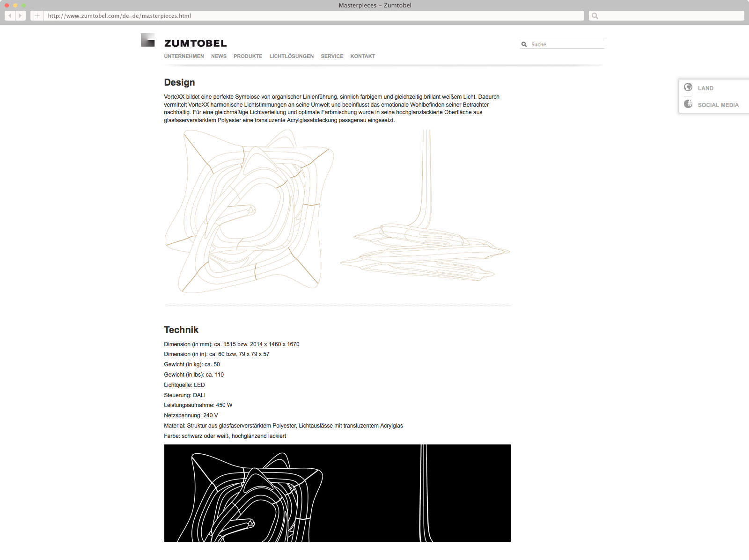Click the 'Netzspannung: 240 V' line
749x560 pixels.
pyautogui.click(x=191, y=415)
